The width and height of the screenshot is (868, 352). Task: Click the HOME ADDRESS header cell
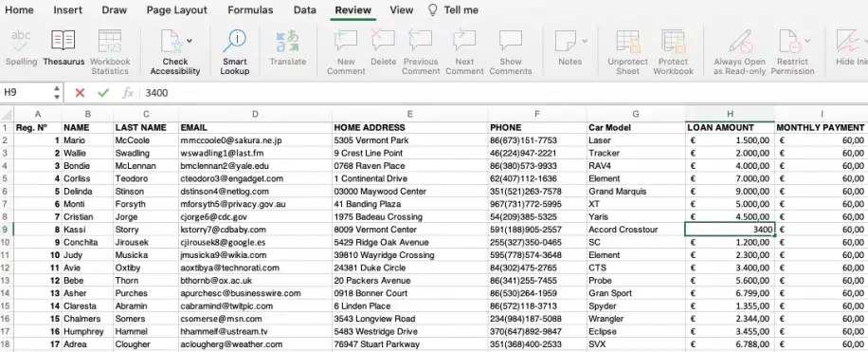410,127
